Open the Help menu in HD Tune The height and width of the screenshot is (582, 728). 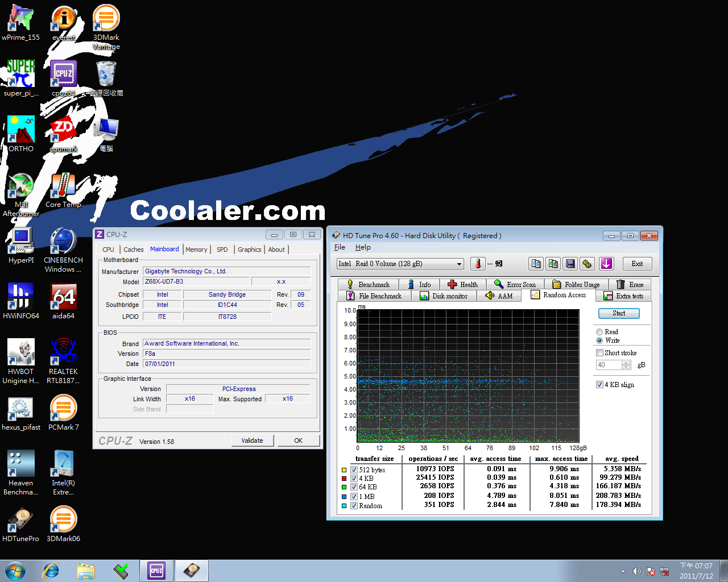pyautogui.click(x=363, y=247)
